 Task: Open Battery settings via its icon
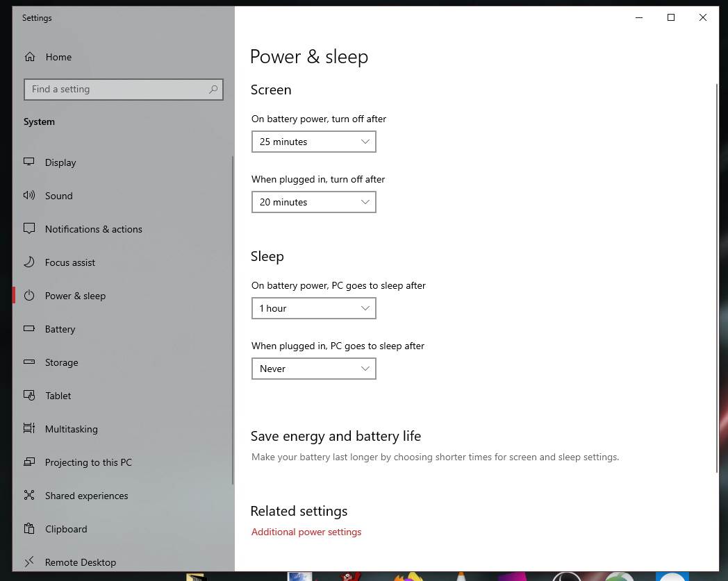coord(28,329)
